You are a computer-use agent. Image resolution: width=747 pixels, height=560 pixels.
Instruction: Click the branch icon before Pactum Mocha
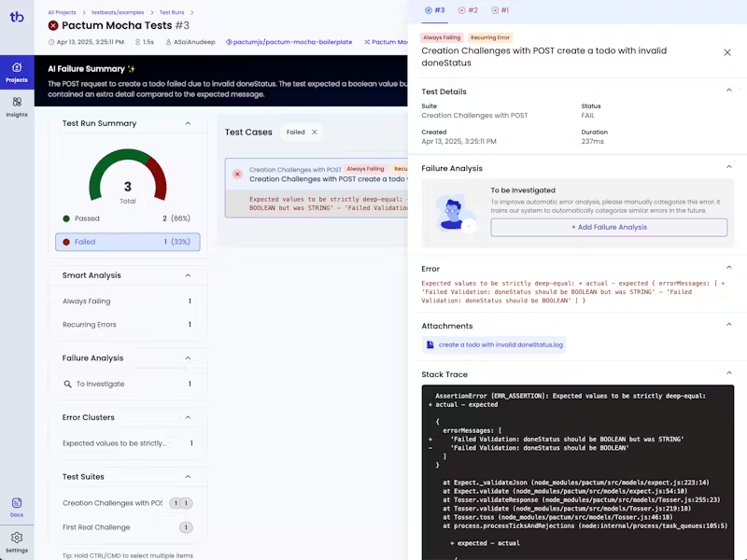pos(367,42)
